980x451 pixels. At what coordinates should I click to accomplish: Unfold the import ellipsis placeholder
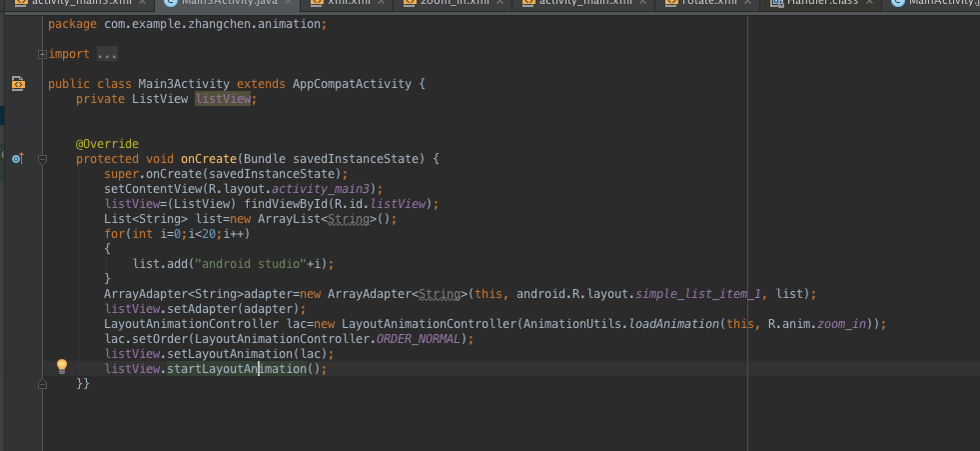(x=107, y=54)
